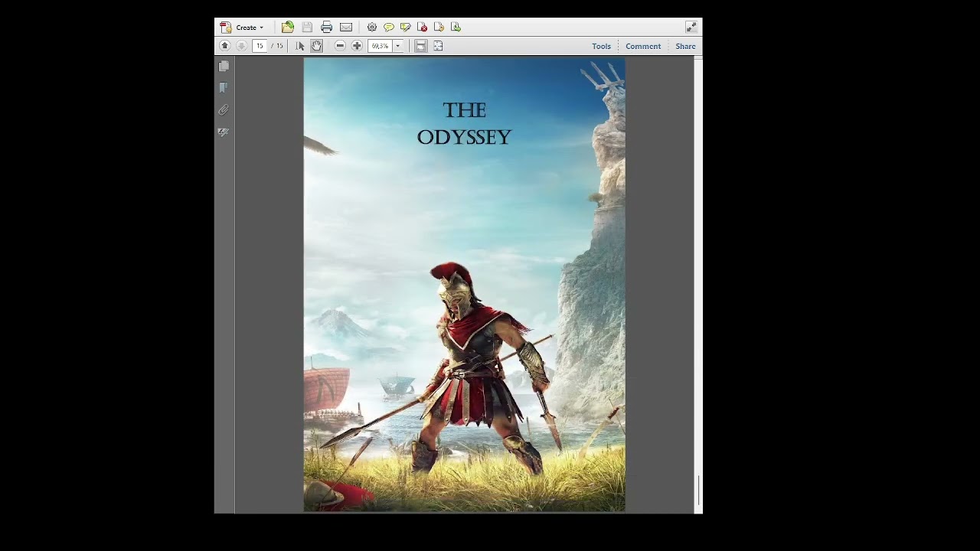The width and height of the screenshot is (980, 551).
Task: Zoom out with the minus button
Action: (x=340, y=46)
